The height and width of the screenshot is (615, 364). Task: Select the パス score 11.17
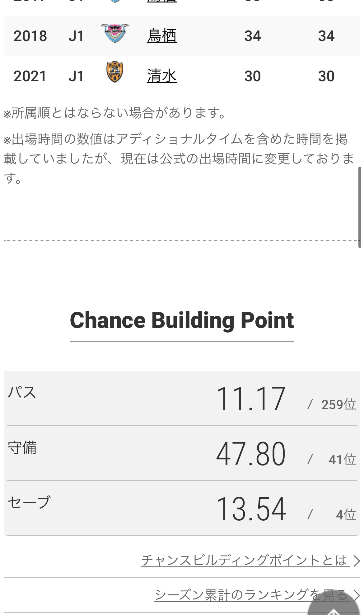click(x=251, y=399)
